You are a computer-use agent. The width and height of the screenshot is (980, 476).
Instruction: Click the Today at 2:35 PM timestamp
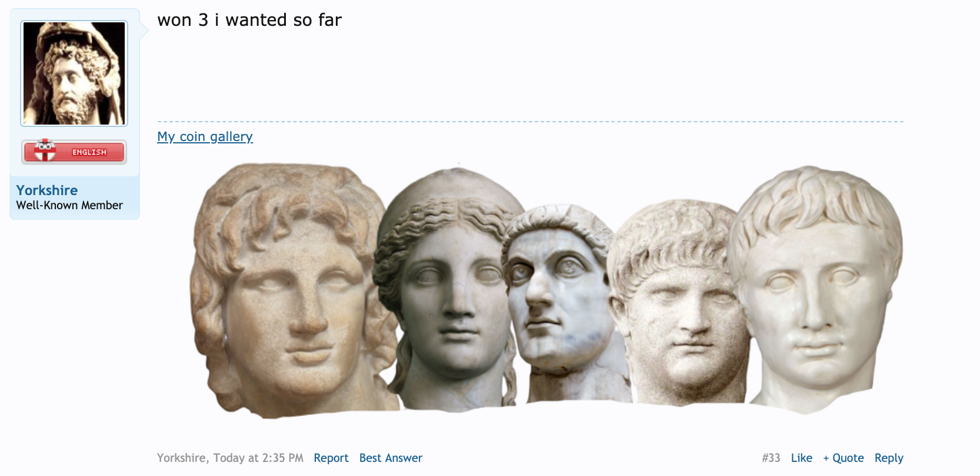coord(258,458)
